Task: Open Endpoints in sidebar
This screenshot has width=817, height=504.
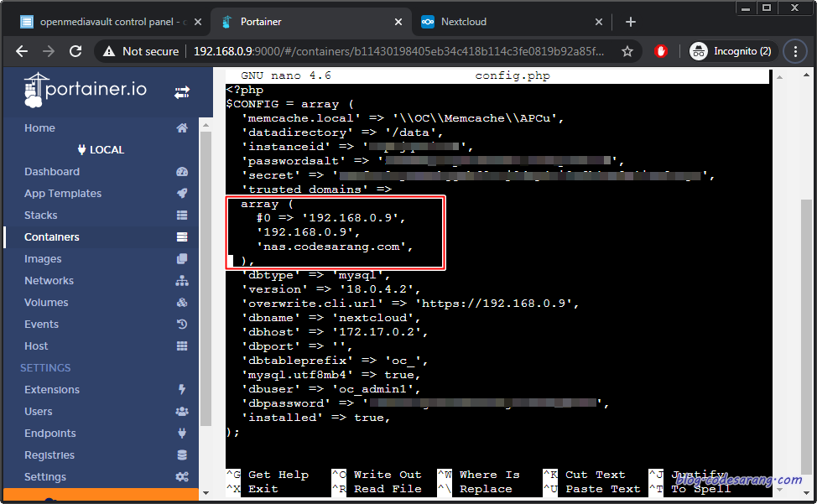Action: click(x=50, y=434)
